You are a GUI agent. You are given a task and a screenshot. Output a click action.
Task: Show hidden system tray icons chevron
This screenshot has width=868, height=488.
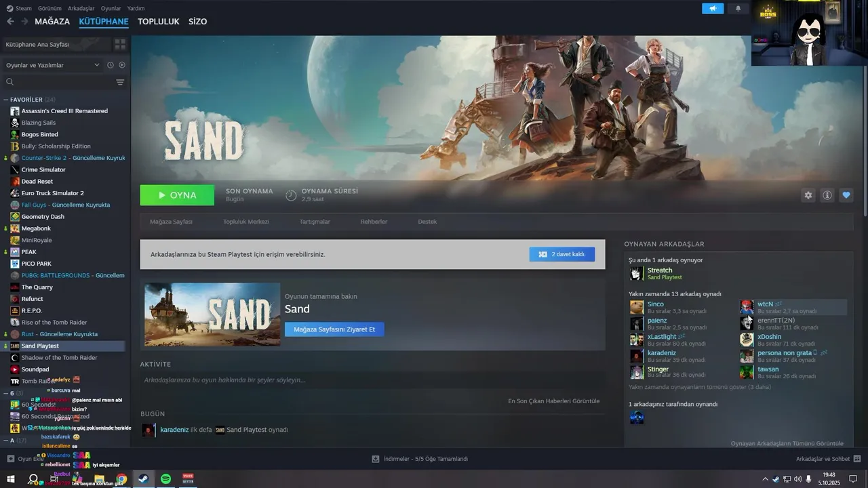(766, 479)
